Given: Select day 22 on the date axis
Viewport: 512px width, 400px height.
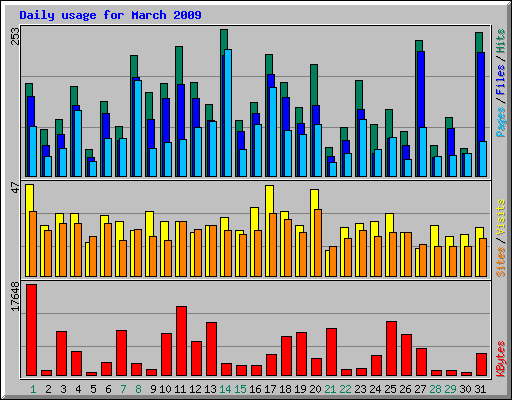Looking at the screenshot, I should 345,389.
